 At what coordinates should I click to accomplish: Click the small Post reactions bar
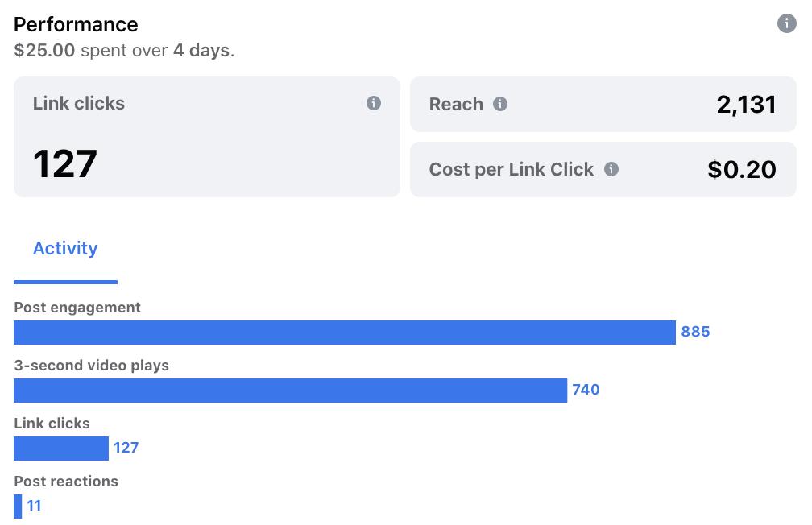coord(18,506)
